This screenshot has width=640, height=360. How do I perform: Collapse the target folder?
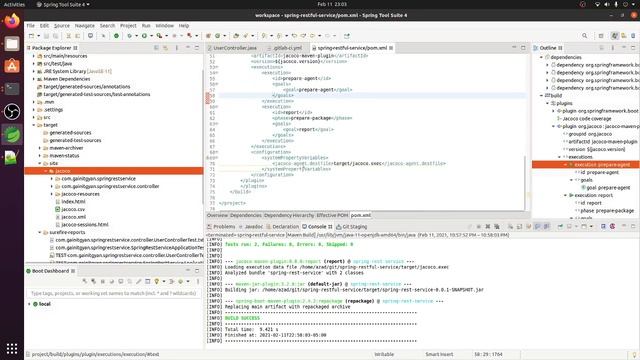click(34, 125)
